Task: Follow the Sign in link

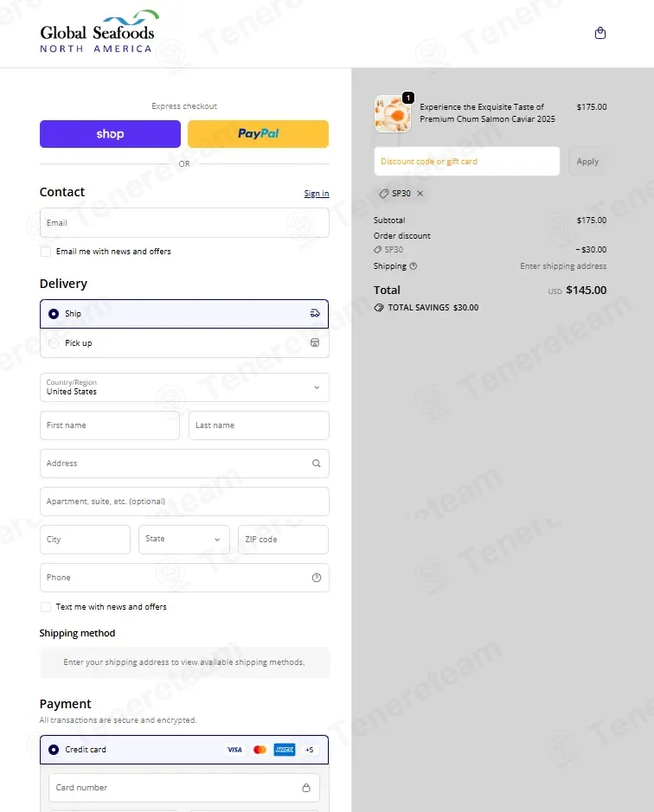Action: [x=317, y=193]
